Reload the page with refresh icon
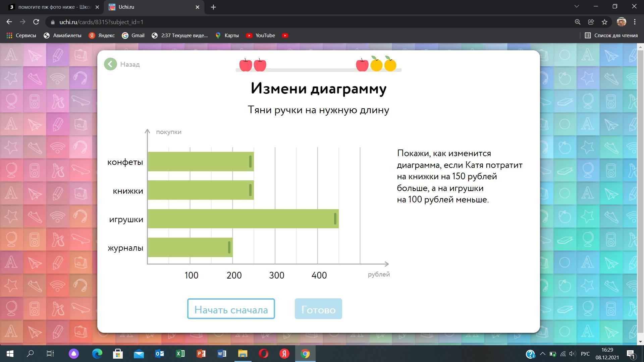 point(36,22)
